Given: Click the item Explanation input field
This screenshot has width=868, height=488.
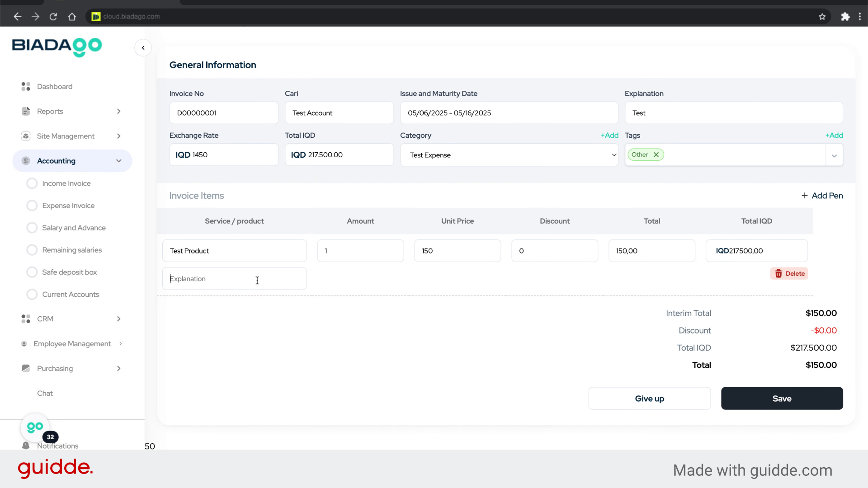Looking at the screenshot, I should point(234,279).
